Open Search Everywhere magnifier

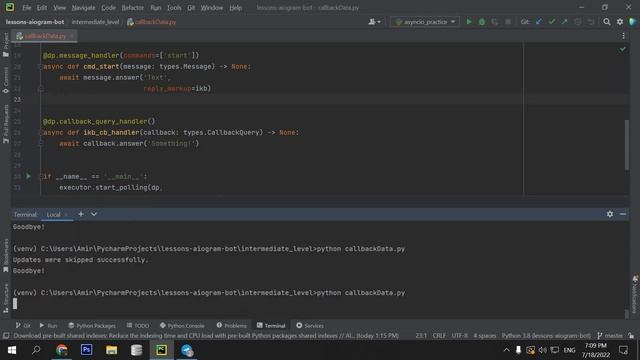607,22
